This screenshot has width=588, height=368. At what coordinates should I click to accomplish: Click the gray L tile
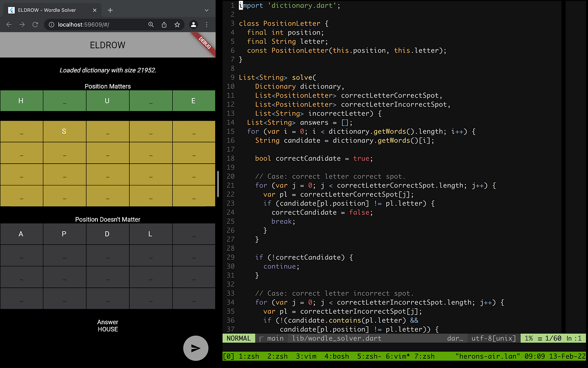pos(150,234)
